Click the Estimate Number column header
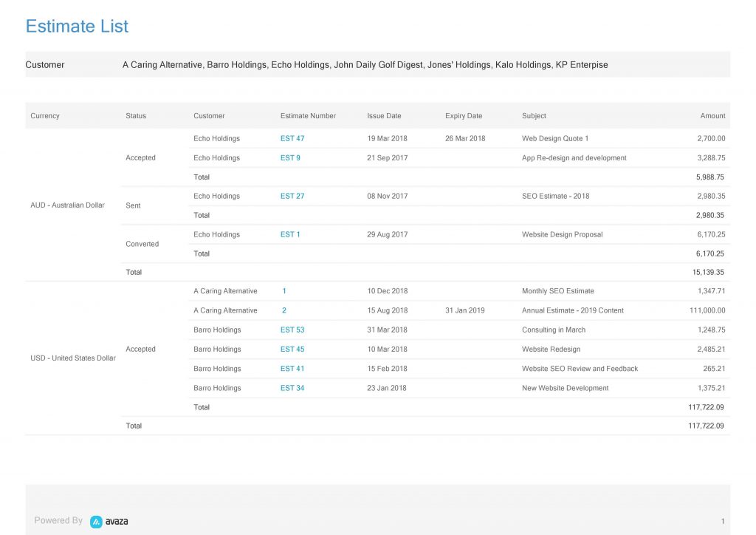 [308, 116]
